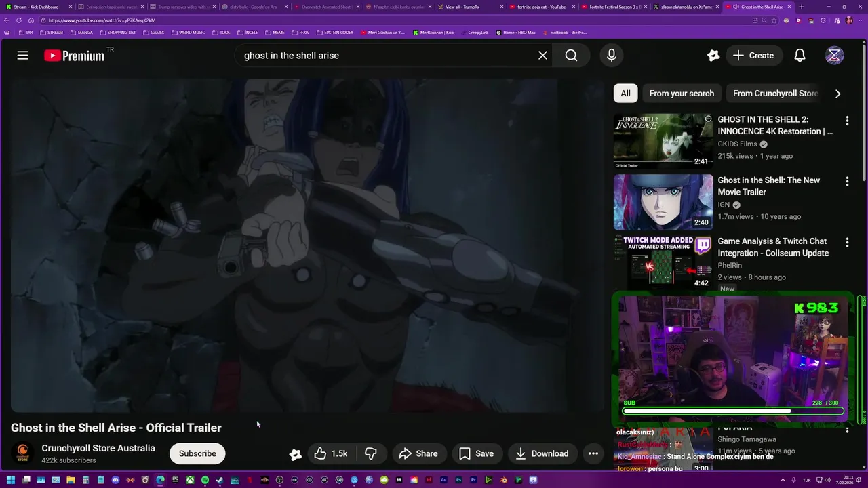Open options for Game Analysis & Twitch video
Viewport: 868px width, 488px height.
[x=847, y=243]
